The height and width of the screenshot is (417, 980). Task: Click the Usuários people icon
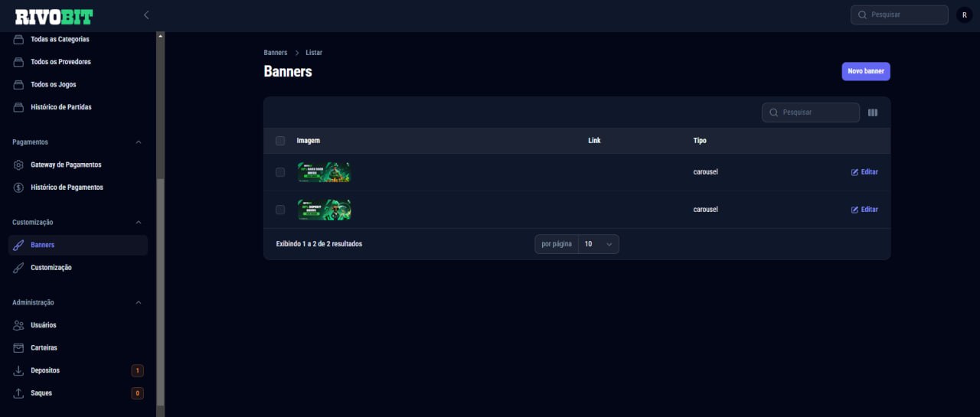[18, 325]
